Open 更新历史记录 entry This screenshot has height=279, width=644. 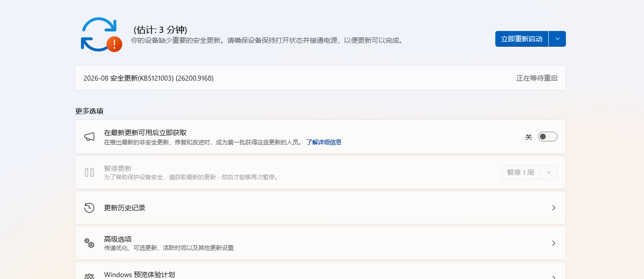(321, 208)
